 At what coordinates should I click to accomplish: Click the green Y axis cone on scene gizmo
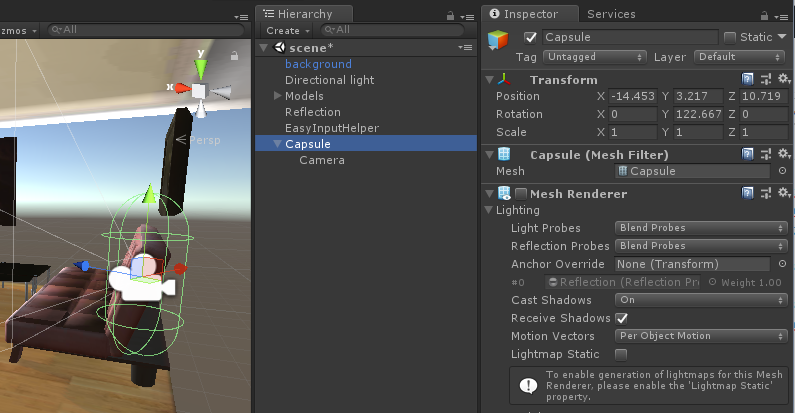point(200,68)
